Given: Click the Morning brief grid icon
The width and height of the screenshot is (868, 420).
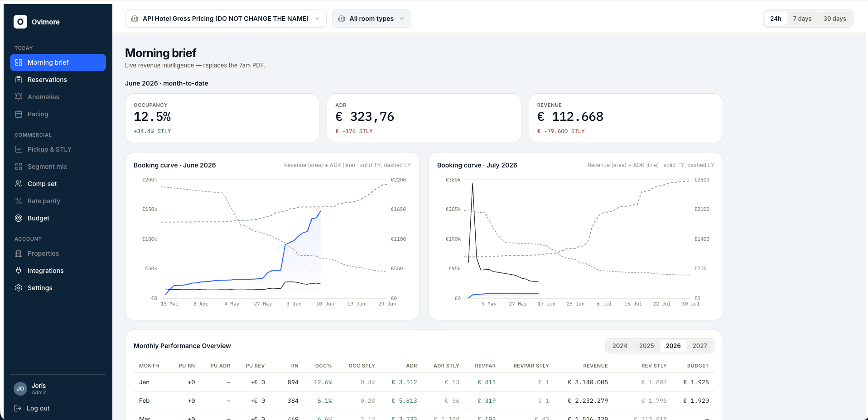Looking at the screenshot, I should pos(19,62).
